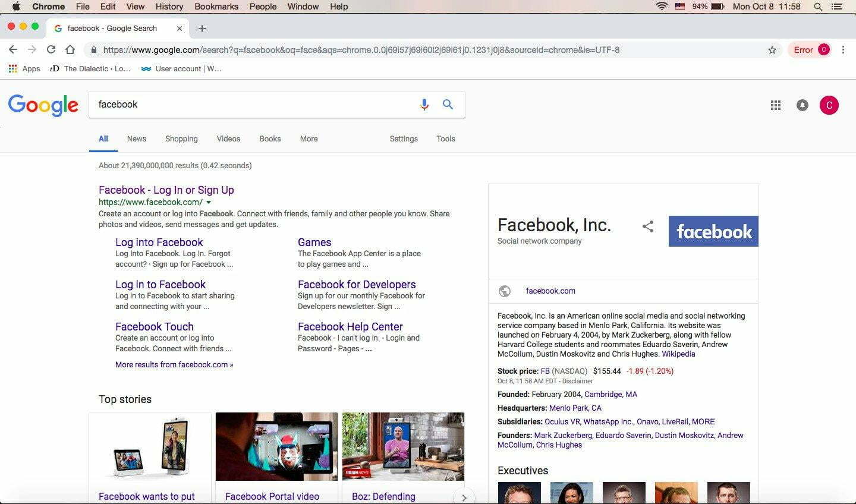
Task: Open the Facebook - Log In or Sign Up result
Action: (x=166, y=190)
